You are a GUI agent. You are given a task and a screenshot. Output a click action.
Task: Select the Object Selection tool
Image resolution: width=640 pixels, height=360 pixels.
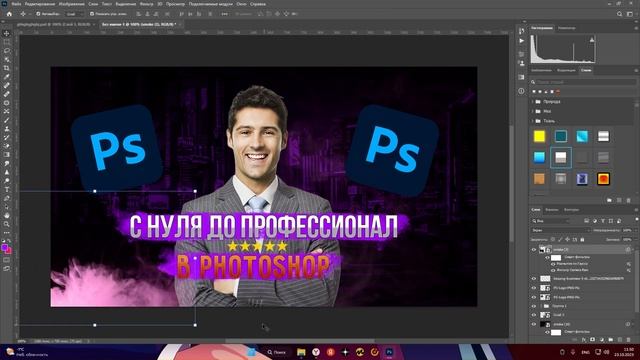tap(7, 59)
